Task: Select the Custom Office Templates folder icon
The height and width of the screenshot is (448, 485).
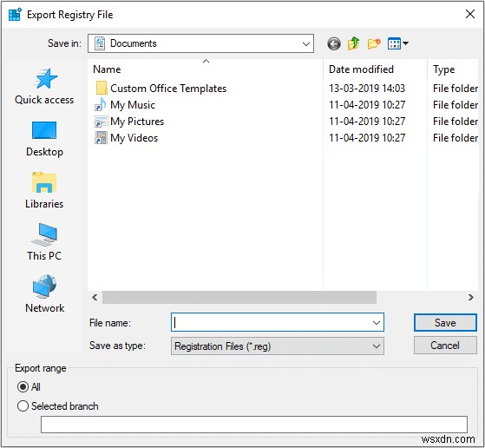Action: [102, 89]
